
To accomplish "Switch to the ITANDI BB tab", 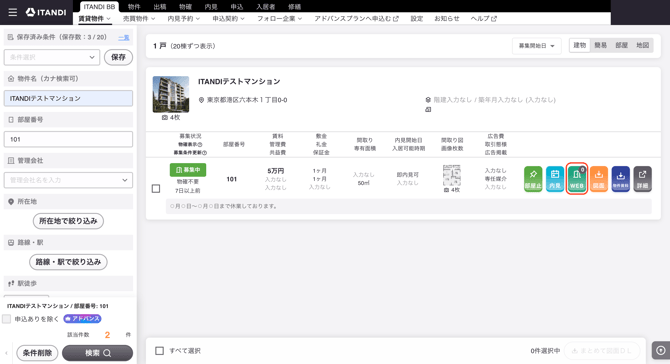I will [99, 7].
